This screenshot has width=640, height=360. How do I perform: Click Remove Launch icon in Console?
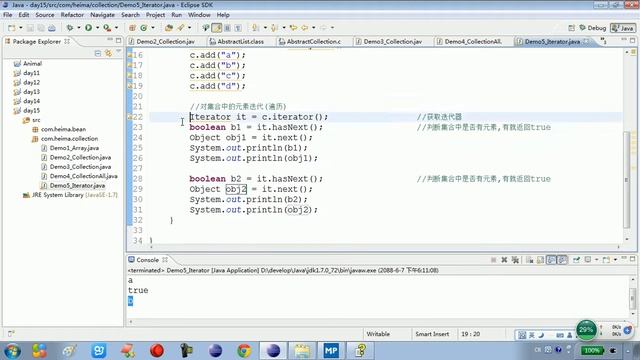point(504,260)
